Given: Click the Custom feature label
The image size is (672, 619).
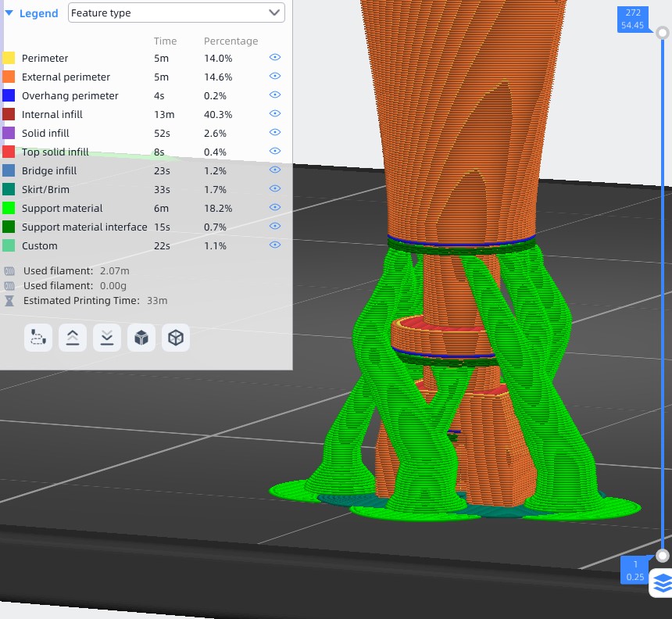Looking at the screenshot, I should (x=39, y=245).
